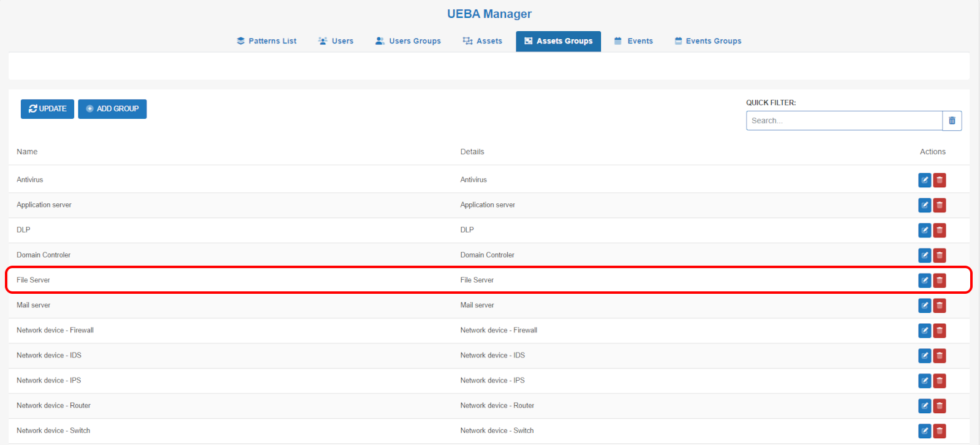Delete the Network device - IPS group
The width and height of the screenshot is (980, 445).
940,381
